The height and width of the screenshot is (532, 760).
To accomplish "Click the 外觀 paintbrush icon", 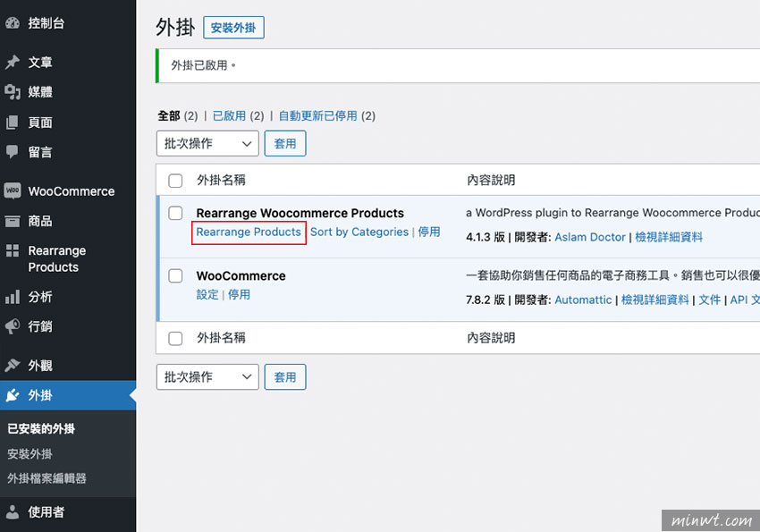I will (13, 366).
